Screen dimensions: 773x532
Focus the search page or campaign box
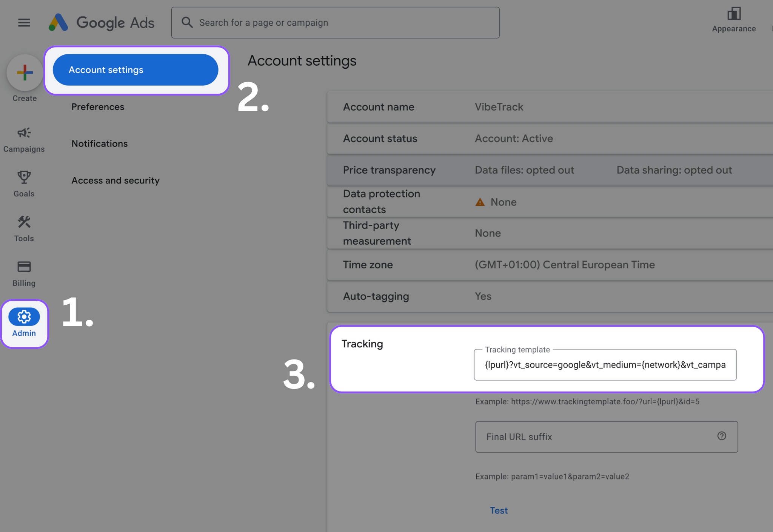[x=335, y=23]
